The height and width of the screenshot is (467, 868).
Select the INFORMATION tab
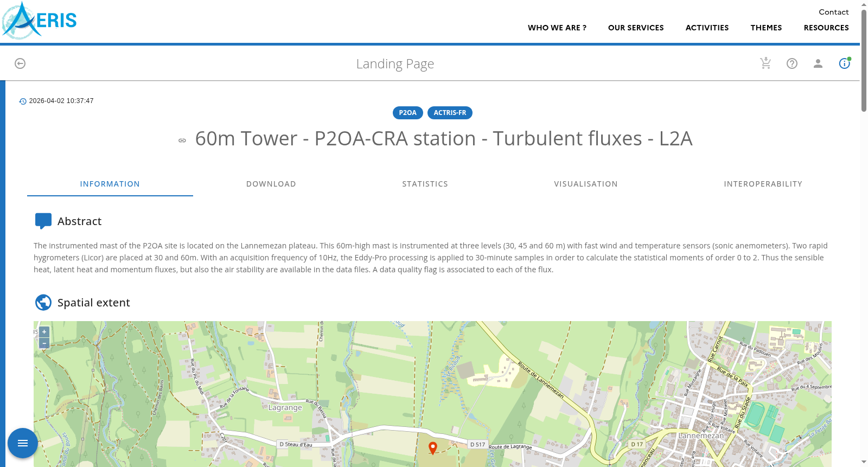point(110,184)
